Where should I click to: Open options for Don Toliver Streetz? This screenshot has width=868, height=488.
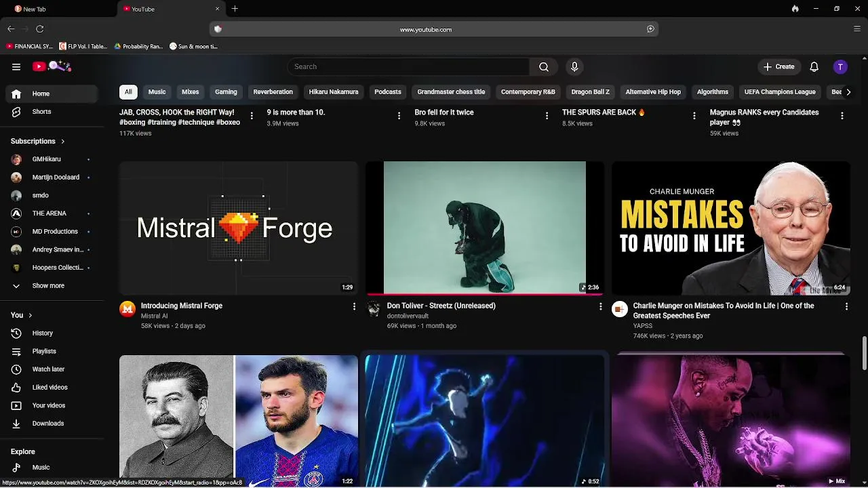tap(600, 307)
